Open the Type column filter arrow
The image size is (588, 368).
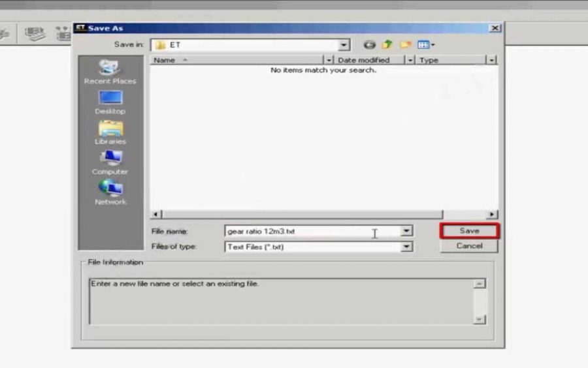(x=491, y=60)
